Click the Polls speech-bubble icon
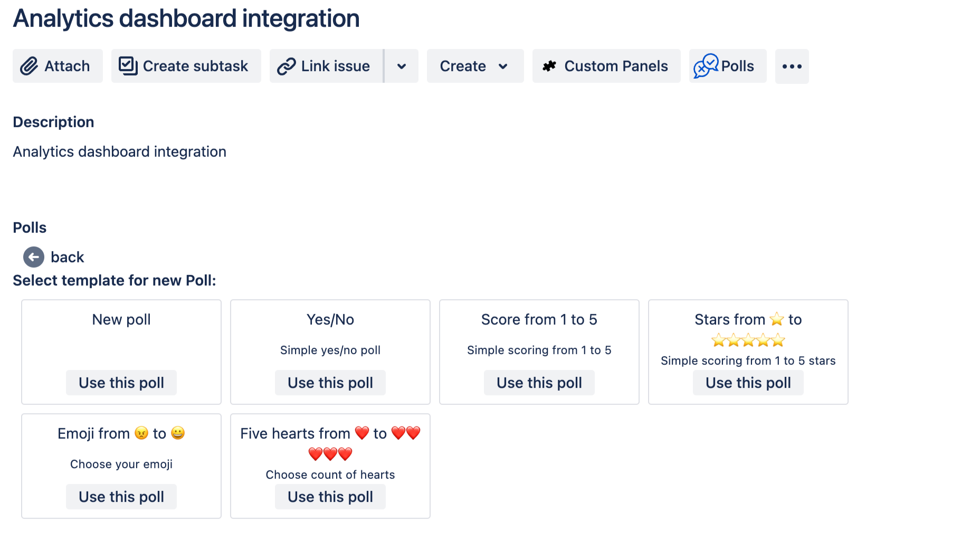Viewport: 980px width, 558px height. (706, 66)
